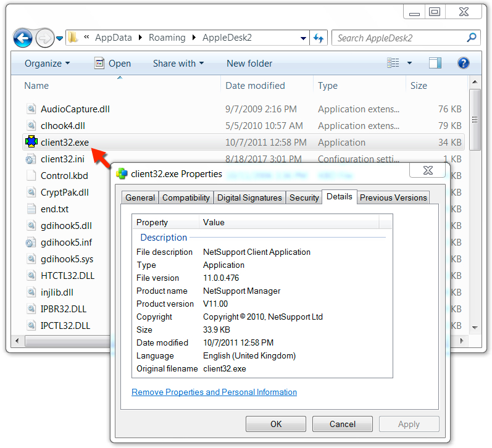Expand the arrow after Roaming breadcrumb
The height and width of the screenshot is (448, 492).
click(x=194, y=38)
